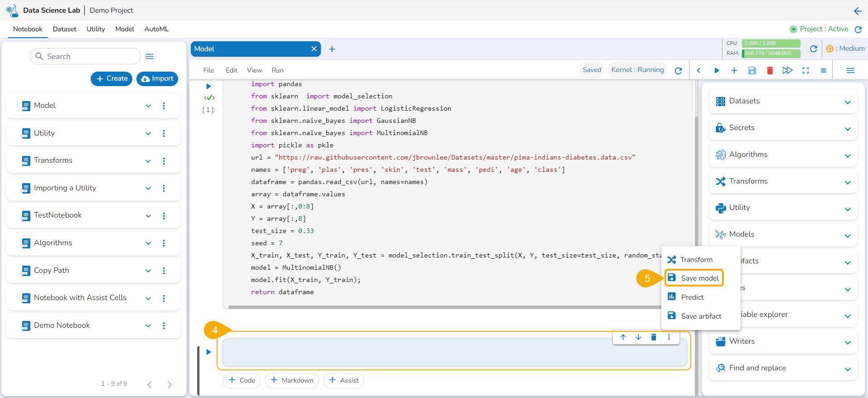This screenshot has height=398, width=868.
Task: Click the red delete cell icon in toolbar
Action: pos(770,70)
